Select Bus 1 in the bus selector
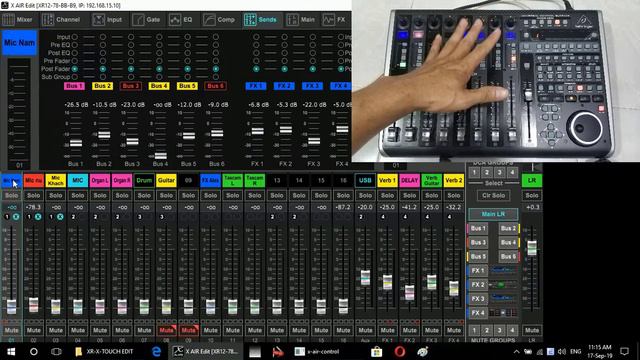 pyautogui.click(x=478, y=228)
